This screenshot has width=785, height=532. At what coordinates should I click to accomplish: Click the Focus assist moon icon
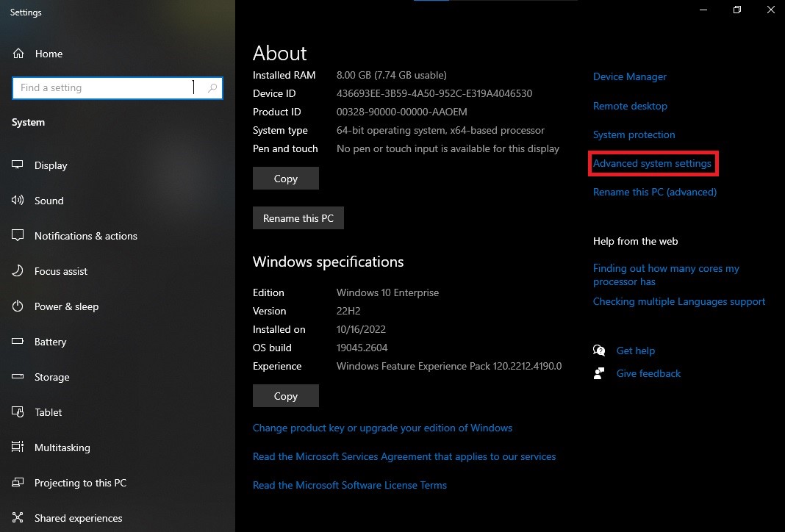(18, 271)
